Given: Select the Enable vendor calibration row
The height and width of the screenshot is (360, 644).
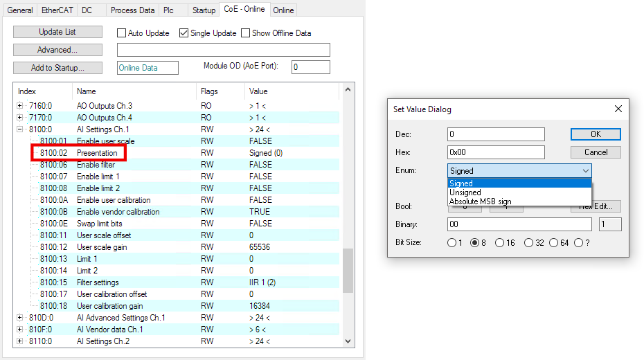Looking at the screenshot, I should click(x=177, y=212).
